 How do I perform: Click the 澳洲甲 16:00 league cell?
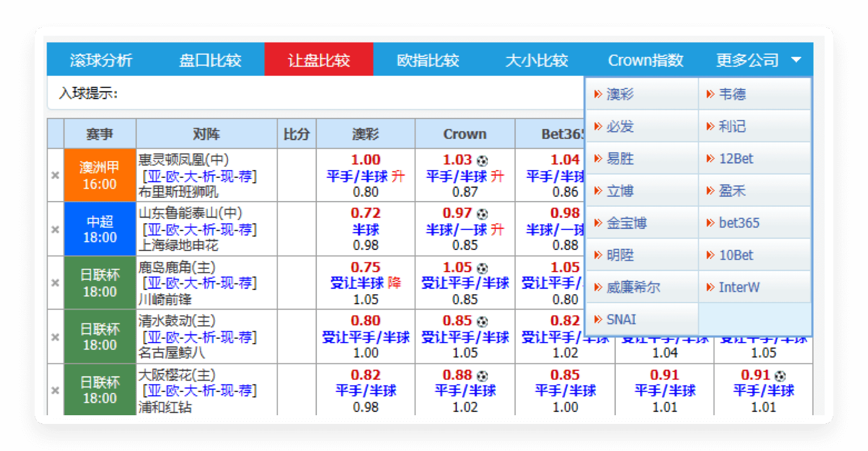100,175
